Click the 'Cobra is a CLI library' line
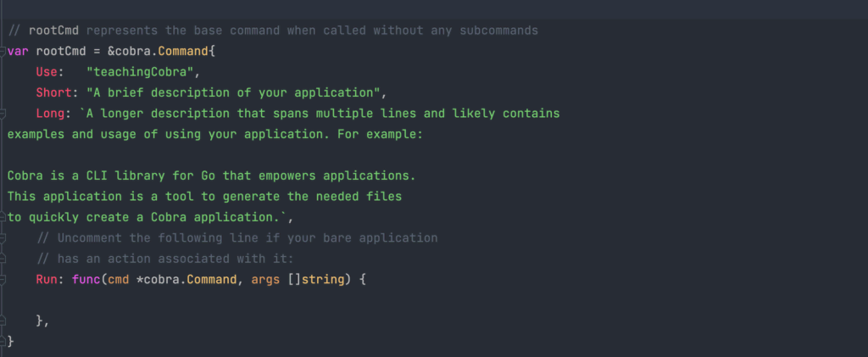868x357 pixels. click(x=212, y=176)
